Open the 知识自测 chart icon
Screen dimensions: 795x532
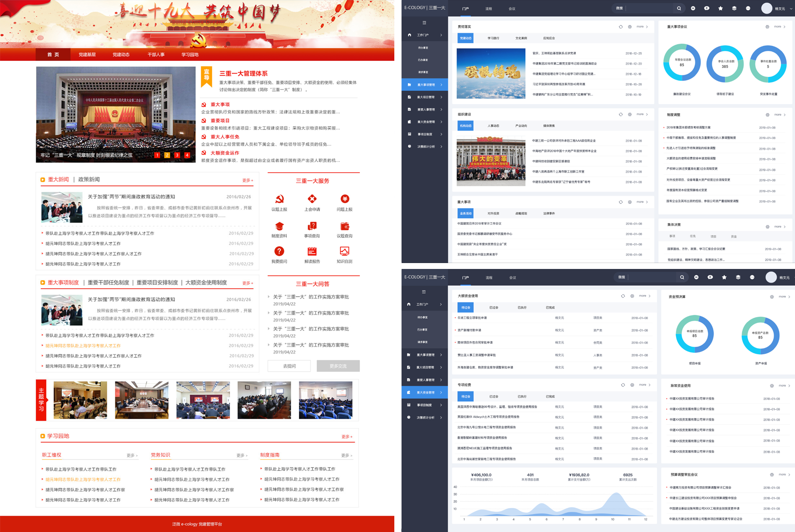[345, 251]
